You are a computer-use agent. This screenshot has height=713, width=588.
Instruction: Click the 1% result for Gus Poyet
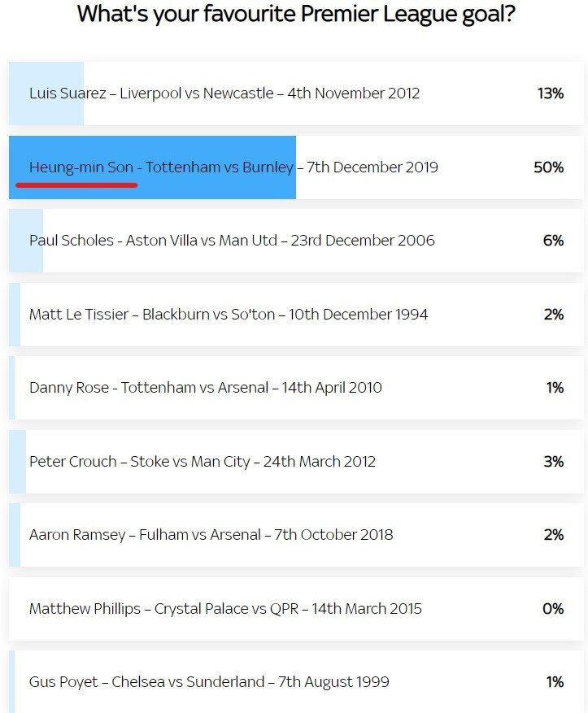(x=555, y=681)
